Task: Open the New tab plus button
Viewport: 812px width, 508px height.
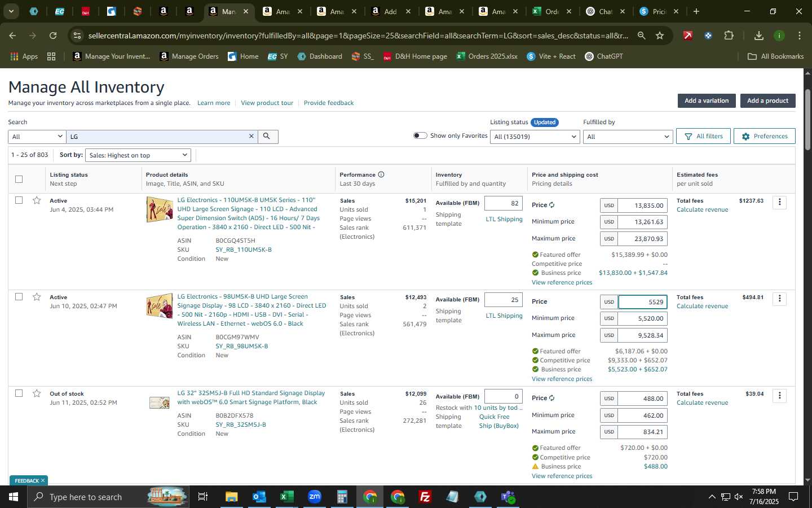Action: pos(696,11)
